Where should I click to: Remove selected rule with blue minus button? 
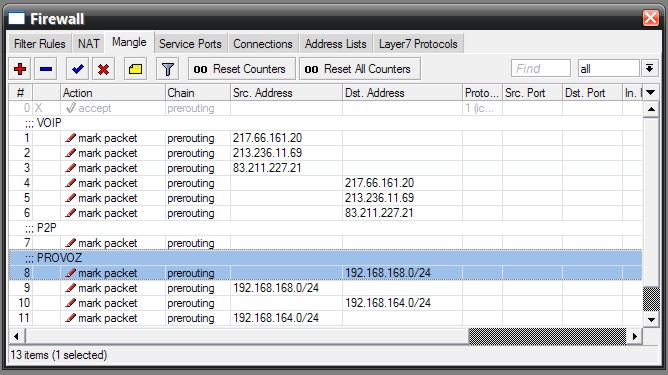pyautogui.click(x=46, y=69)
